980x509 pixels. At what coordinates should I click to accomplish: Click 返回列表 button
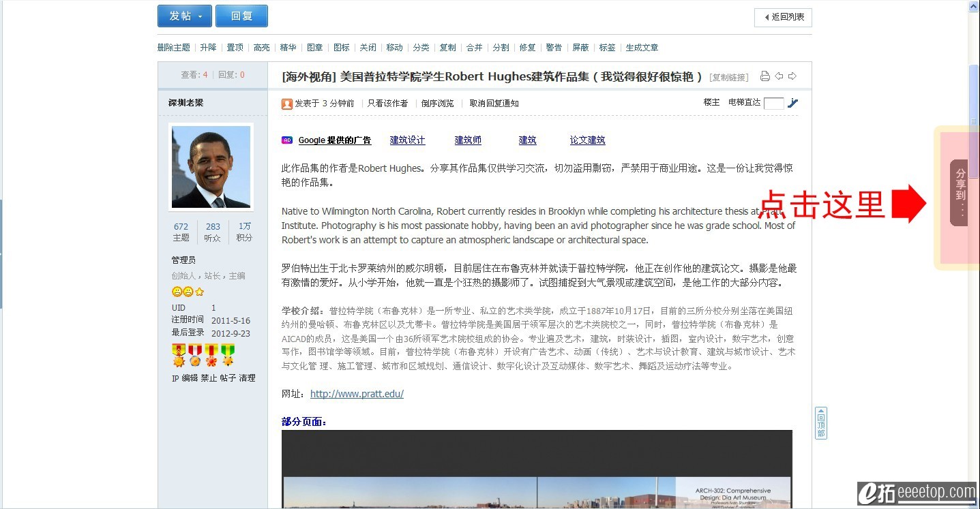coord(783,17)
